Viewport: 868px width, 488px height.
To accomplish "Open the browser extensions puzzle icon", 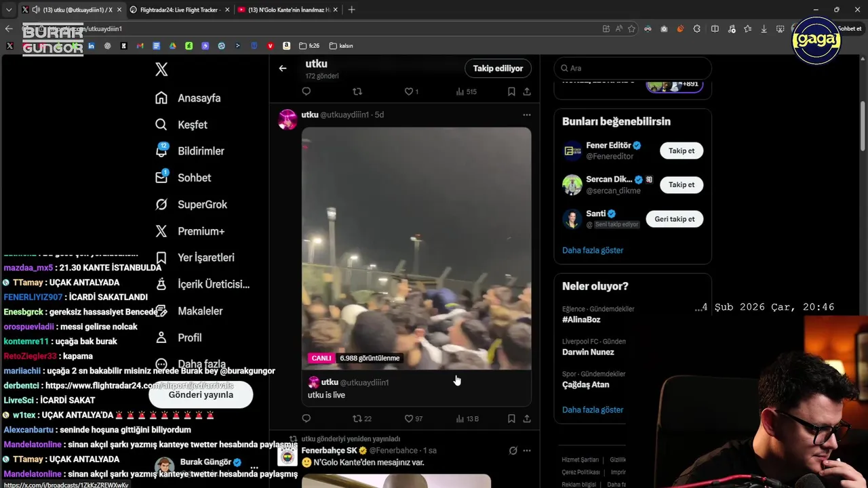I will 697,28.
